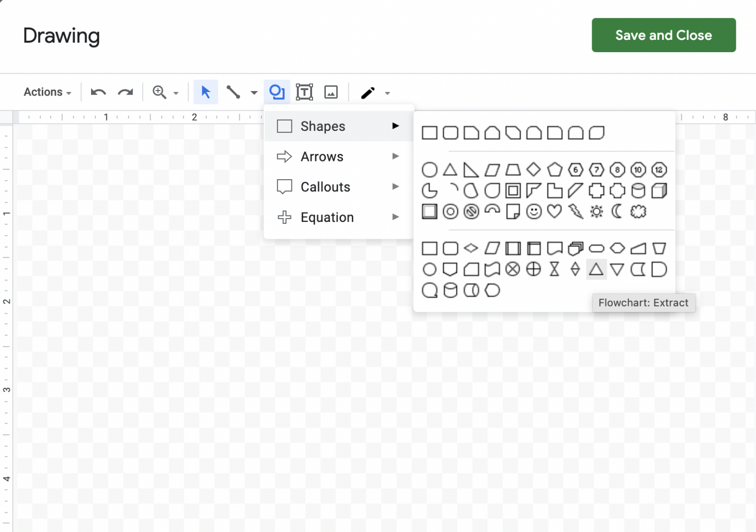This screenshot has width=756, height=532.
Task: Insert an image
Action: (x=331, y=92)
